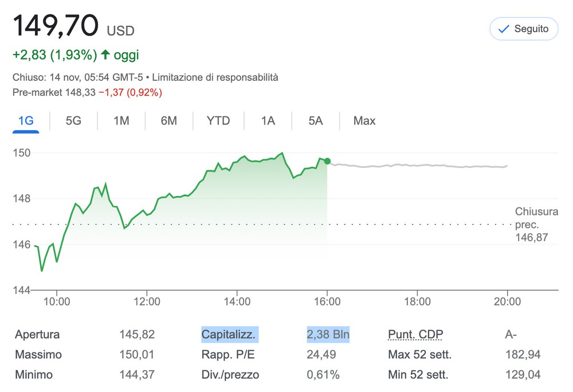Click the green up arrow icon
Viewport: 573px width, 392px height.
coord(105,55)
